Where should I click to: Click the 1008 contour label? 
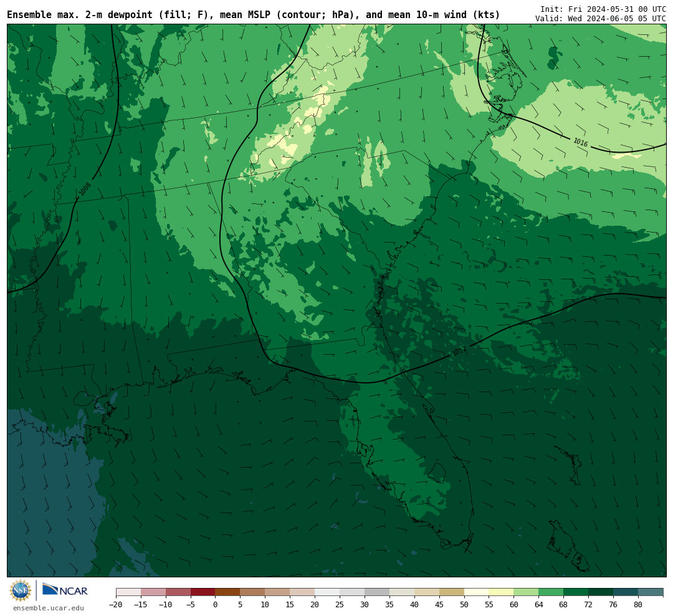tap(85, 188)
